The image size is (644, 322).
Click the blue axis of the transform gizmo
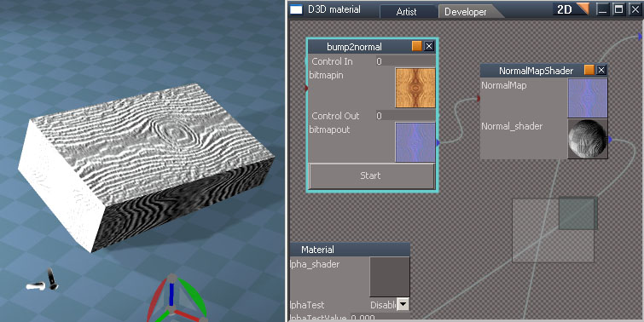pyautogui.click(x=171, y=293)
